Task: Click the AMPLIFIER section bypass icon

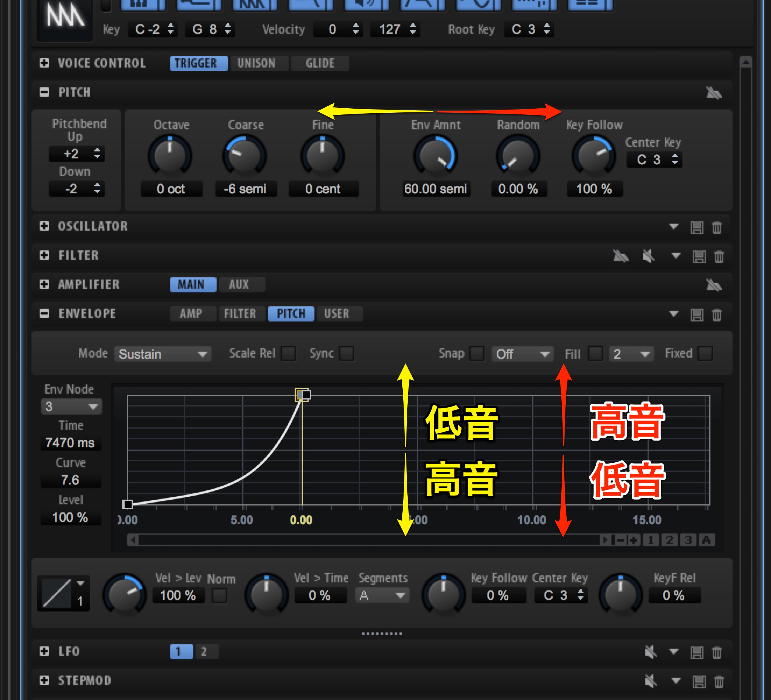Action: [x=713, y=285]
